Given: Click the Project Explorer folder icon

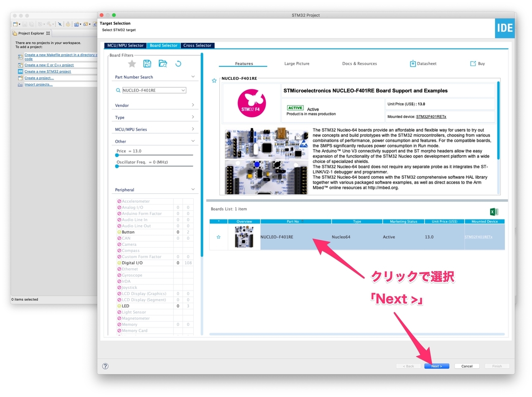Looking at the screenshot, I should (x=15, y=33).
